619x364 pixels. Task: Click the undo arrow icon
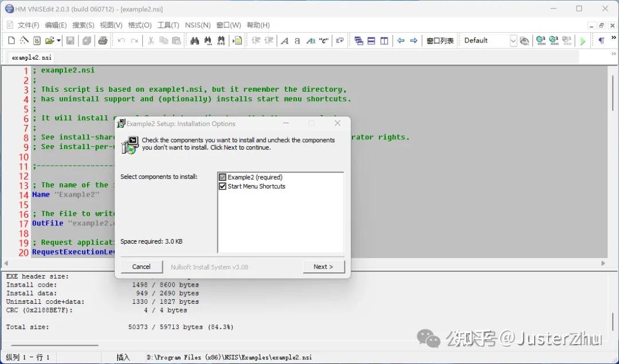coord(122,41)
